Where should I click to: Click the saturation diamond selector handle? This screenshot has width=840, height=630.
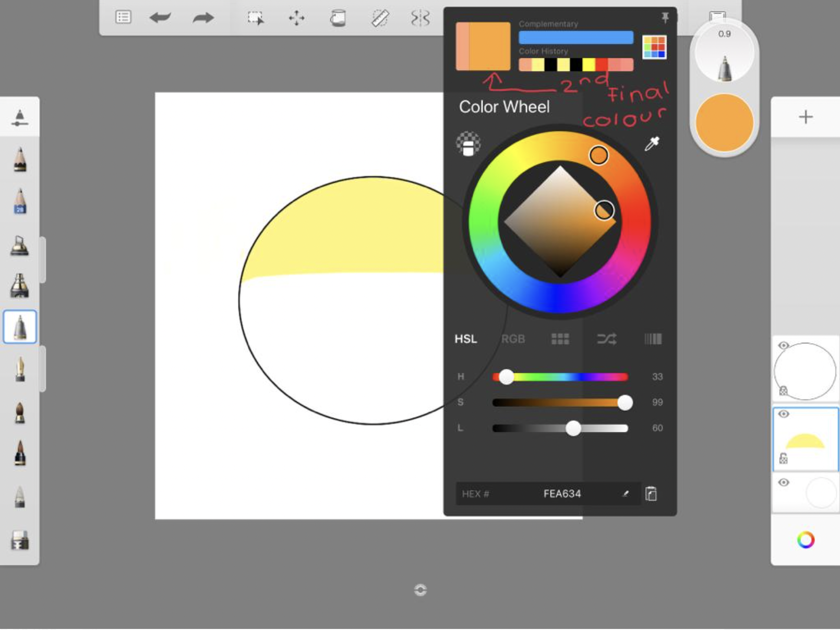click(604, 210)
